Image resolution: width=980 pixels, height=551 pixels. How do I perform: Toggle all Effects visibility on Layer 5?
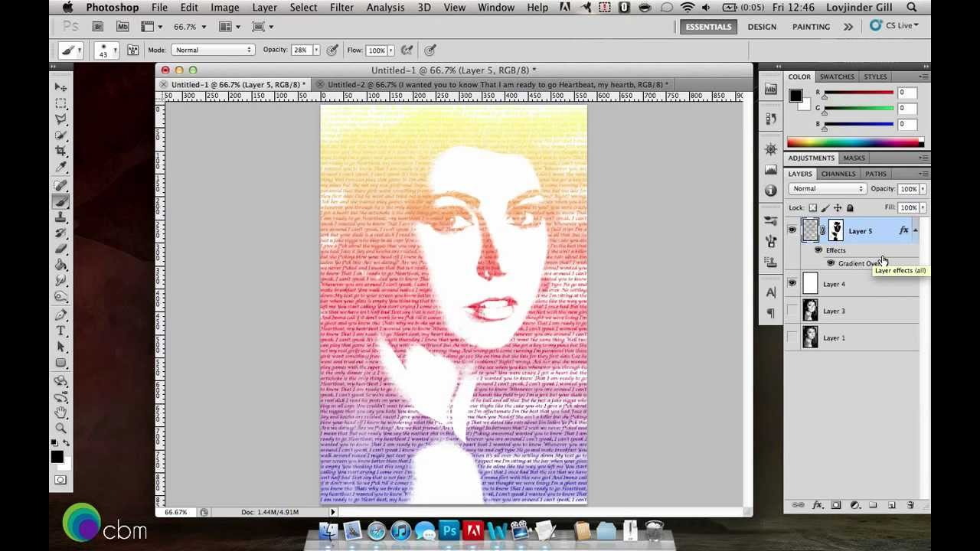click(818, 250)
